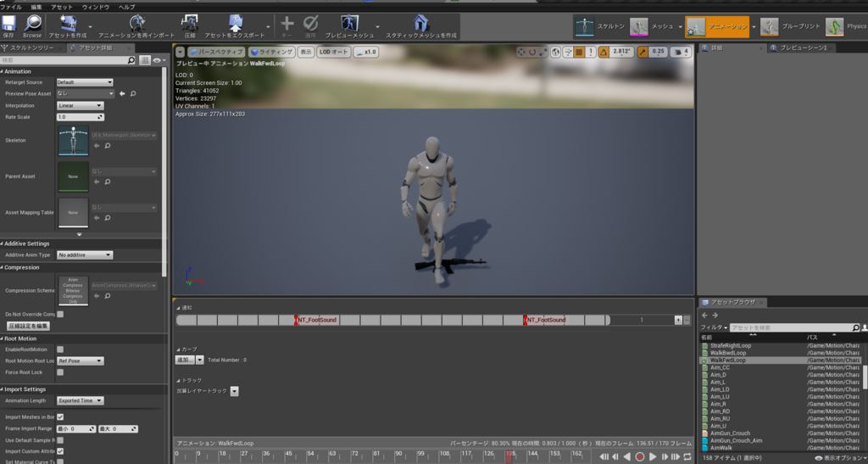Click the Export Asset (アセットをエクスポート) icon
Screen dimensions: 868x464
pos(236,24)
